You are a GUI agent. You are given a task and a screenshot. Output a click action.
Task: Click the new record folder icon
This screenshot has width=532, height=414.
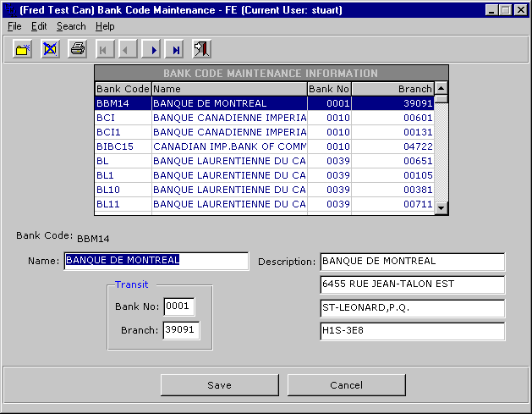point(22,50)
